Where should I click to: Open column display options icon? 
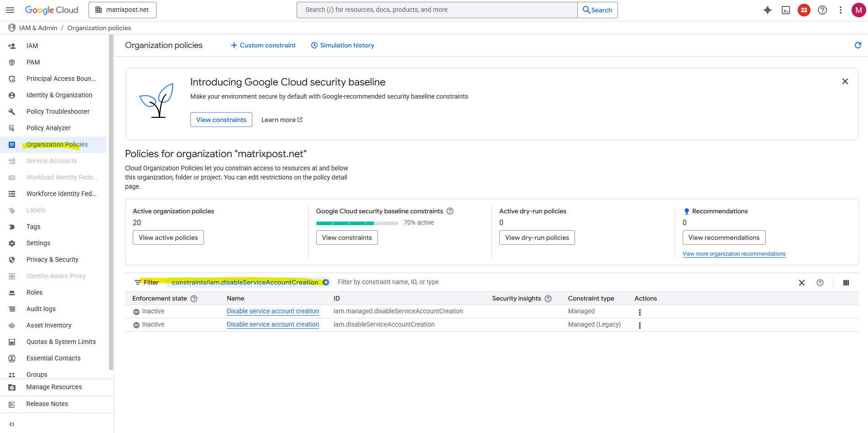[846, 283]
